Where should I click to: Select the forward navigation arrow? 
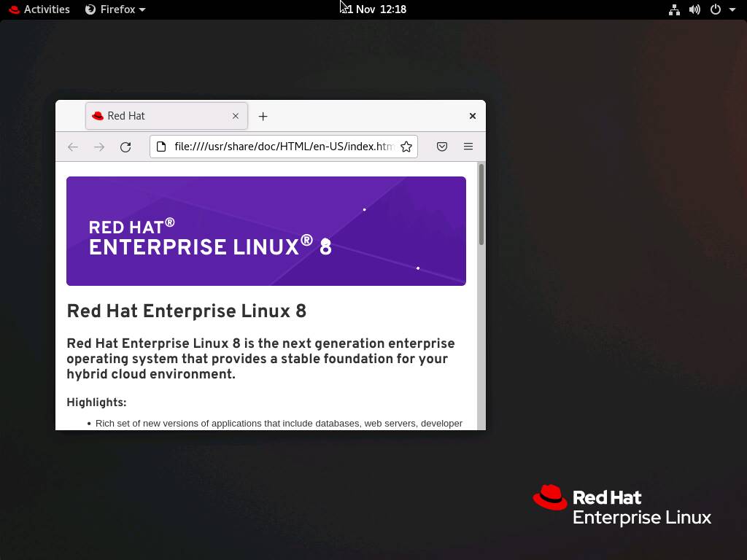click(99, 147)
